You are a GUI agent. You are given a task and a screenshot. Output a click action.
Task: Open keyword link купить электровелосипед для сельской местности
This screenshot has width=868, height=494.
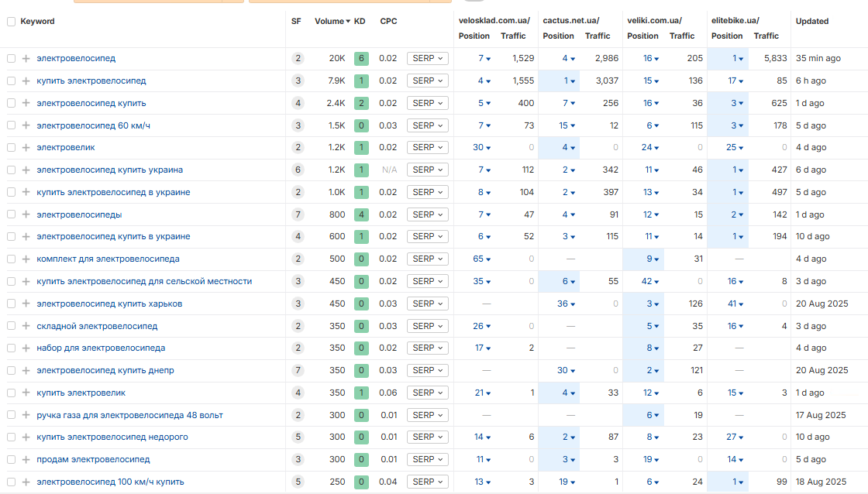[144, 281]
